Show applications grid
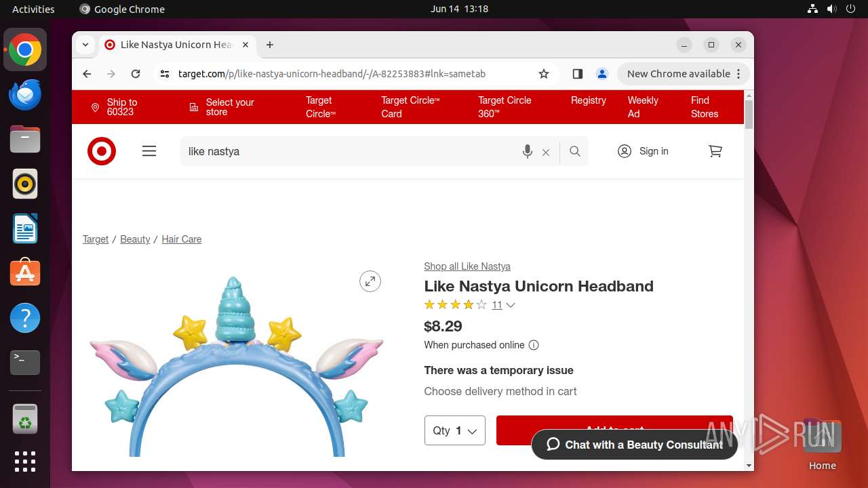868x488 pixels. coord(25,462)
